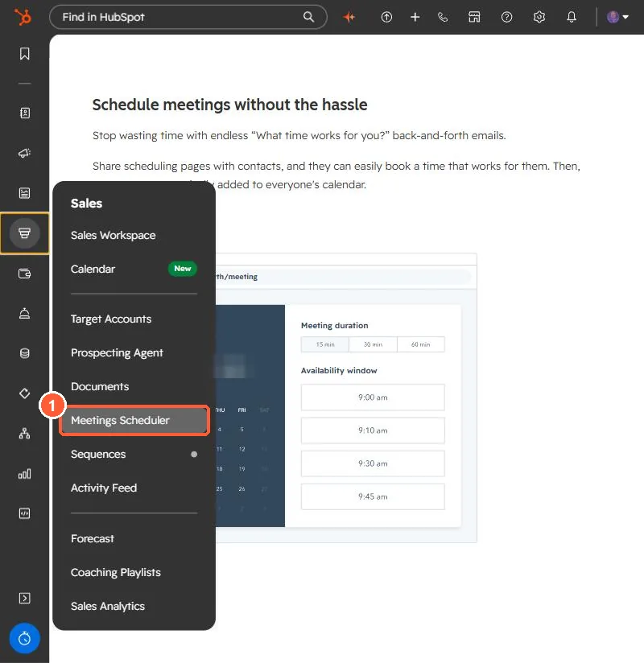
Task: Choose the 9:30 am time slot
Action: (373, 463)
